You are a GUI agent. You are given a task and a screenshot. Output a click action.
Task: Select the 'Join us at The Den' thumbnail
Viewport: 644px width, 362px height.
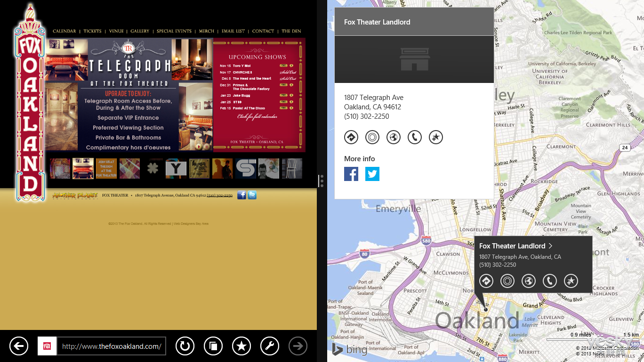tap(106, 168)
